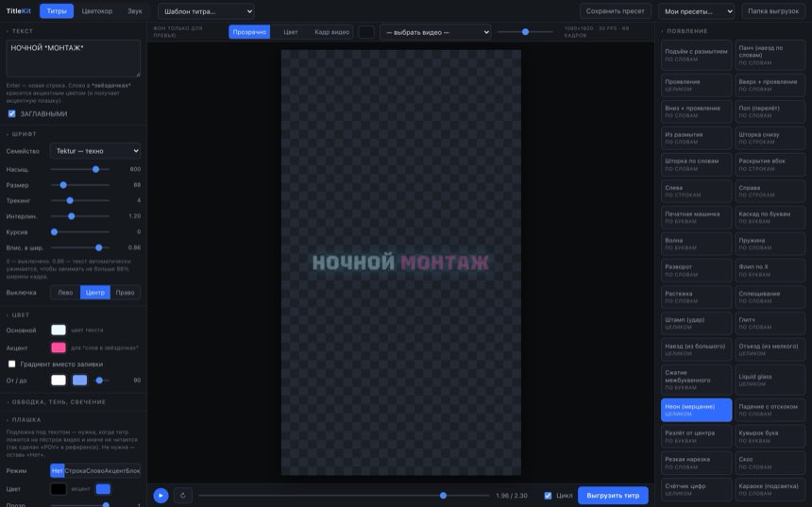Image resolution: width=812 pixels, height=507 pixels.
Task: Open the plate black color swatch
Action: pyautogui.click(x=59, y=489)
